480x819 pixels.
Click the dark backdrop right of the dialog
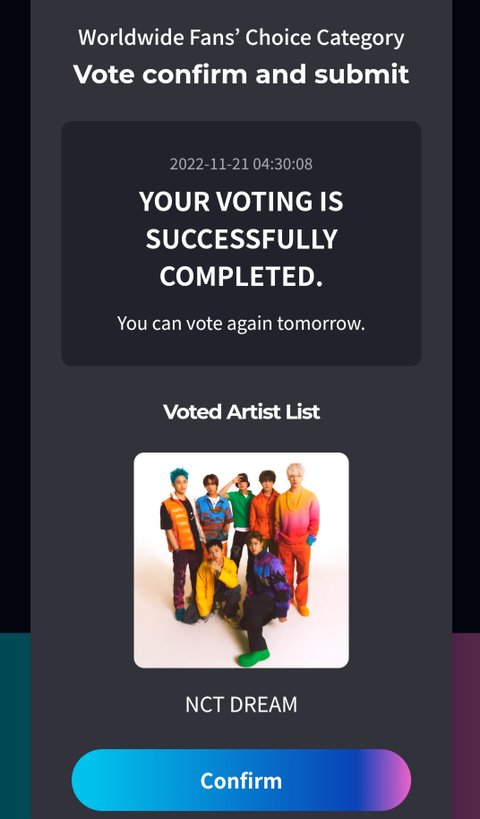pyautogui.click(x=466, y=313)
